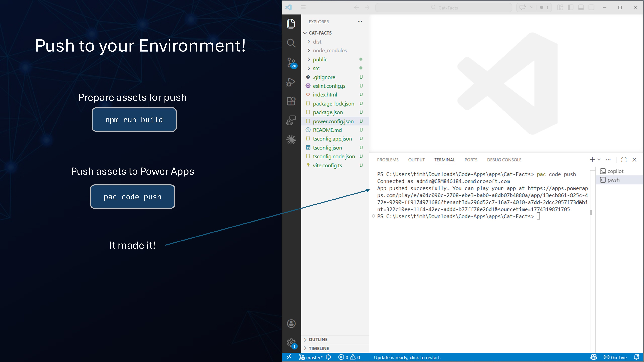Show errors and warnings count in status bar
The height and width of the screenshot is (362, 644).
349,357
